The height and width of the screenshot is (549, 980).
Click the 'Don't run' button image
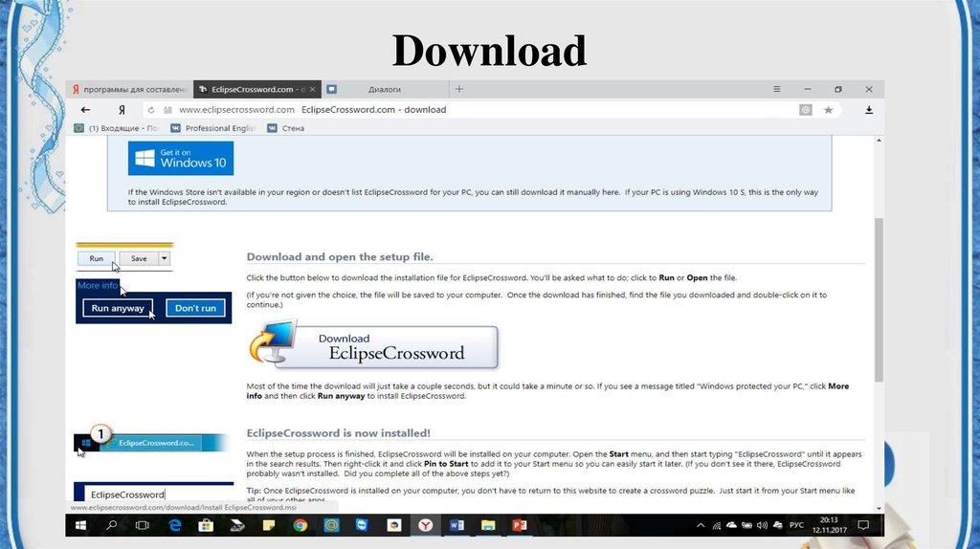coord(195,308)
